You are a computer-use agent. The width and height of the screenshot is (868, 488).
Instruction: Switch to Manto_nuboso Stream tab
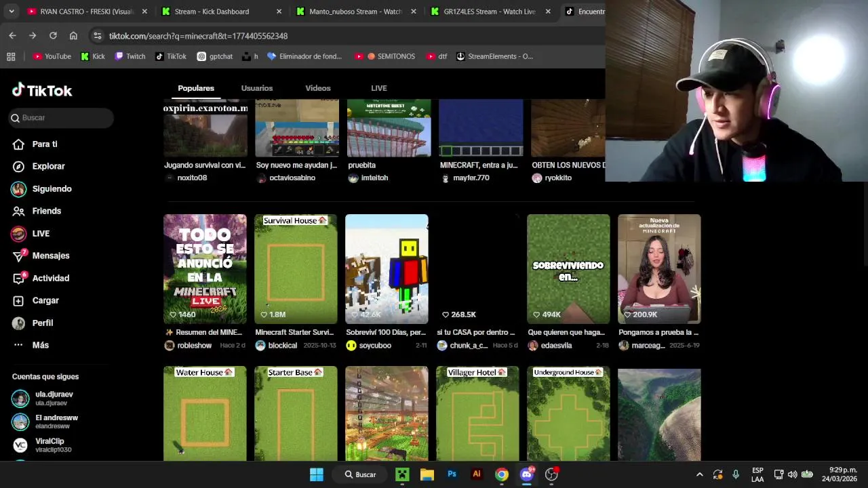pyautogui.click(x=355, y=12)
